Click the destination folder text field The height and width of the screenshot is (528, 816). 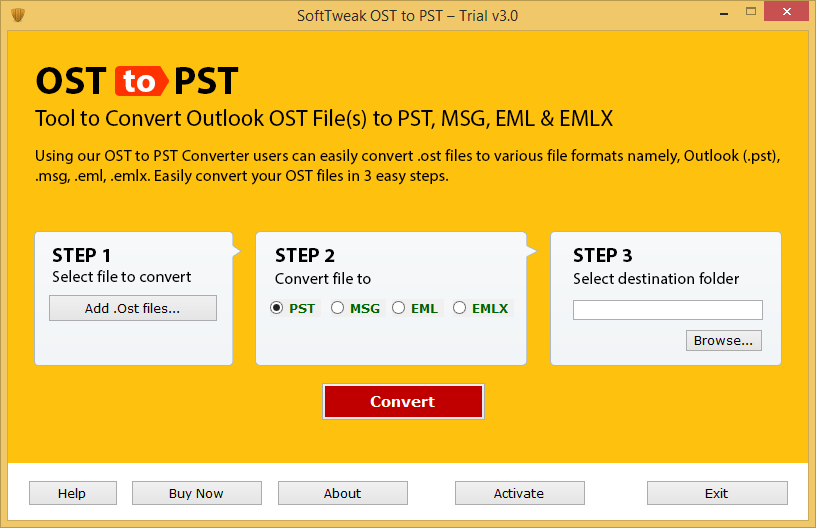coord(668,310)
